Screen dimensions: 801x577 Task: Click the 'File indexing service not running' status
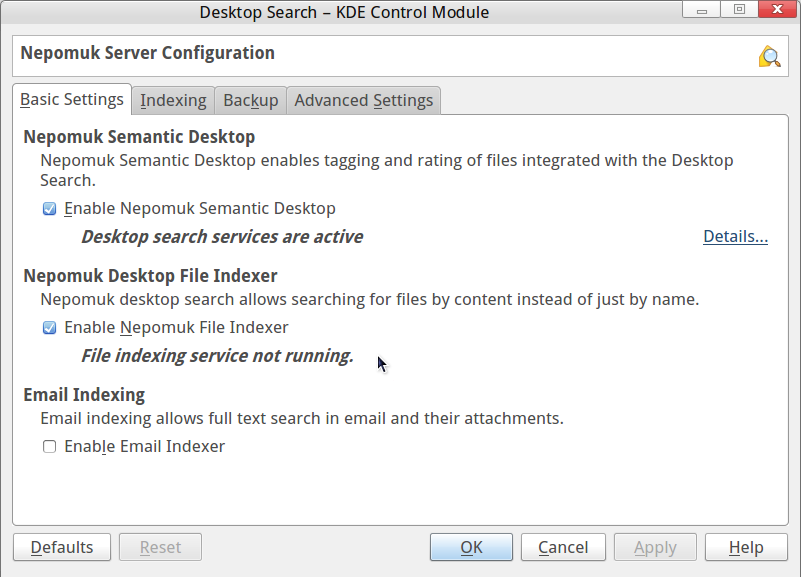[217, 356]
